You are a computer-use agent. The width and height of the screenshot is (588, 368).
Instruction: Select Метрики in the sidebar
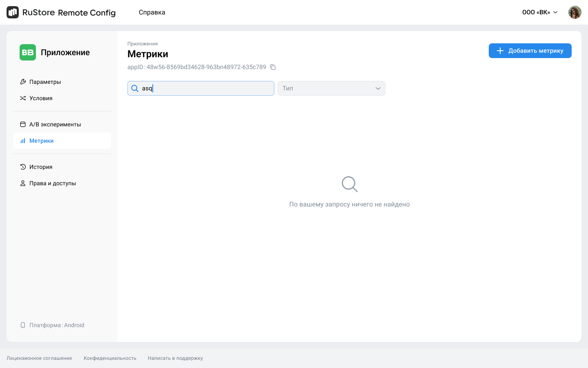click(x=41, y=141)
